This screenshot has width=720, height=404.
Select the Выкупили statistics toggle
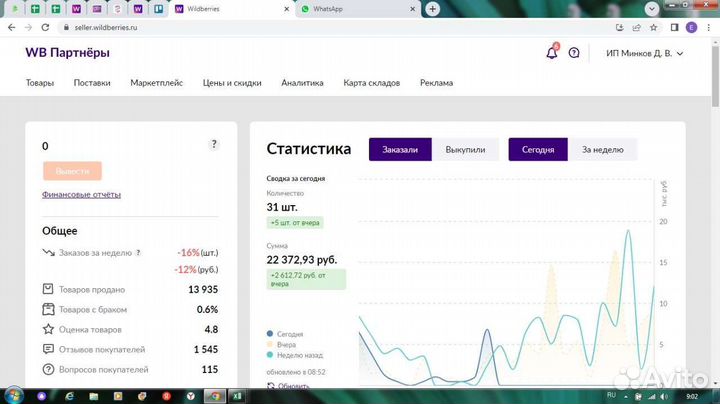465,150
